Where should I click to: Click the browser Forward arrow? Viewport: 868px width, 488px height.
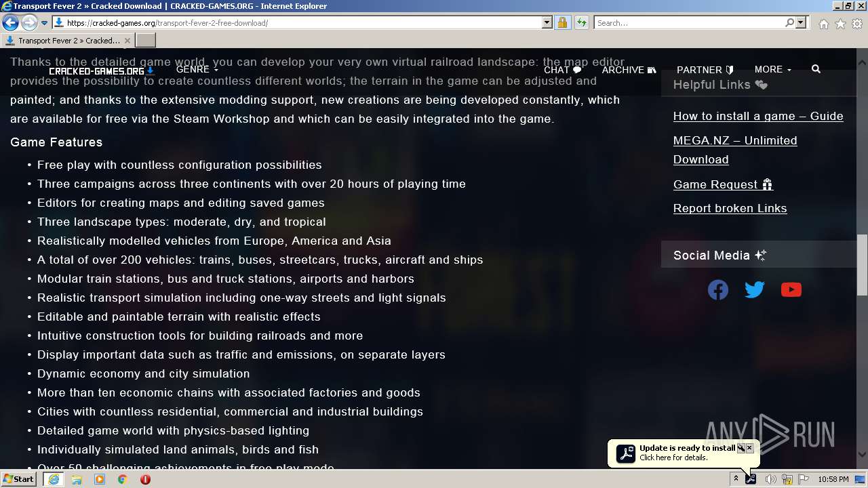pyautogui.click(x=28, y=22)
